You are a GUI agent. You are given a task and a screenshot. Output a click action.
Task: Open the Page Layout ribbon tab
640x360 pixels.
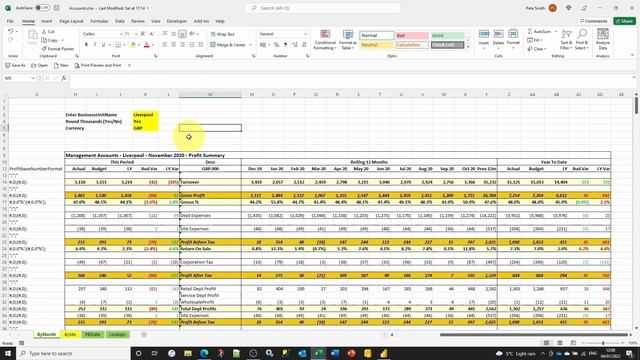(x=71, y=21)
